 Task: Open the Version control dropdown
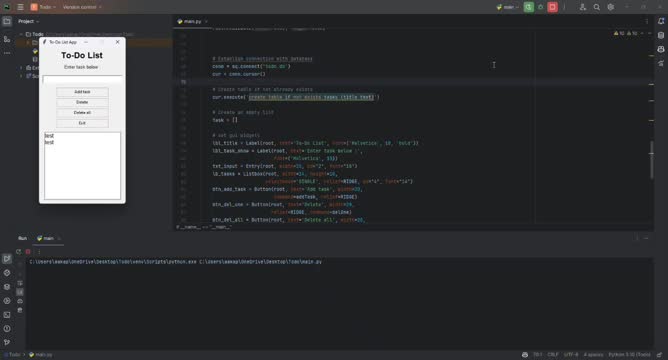click(x=82, y=7)
